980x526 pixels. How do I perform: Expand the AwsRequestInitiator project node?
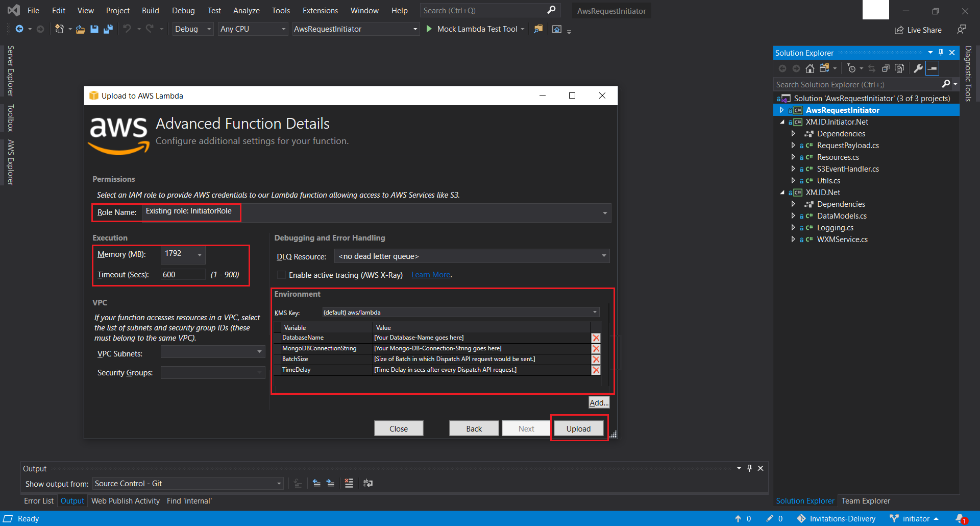click(x=781, y=110)
